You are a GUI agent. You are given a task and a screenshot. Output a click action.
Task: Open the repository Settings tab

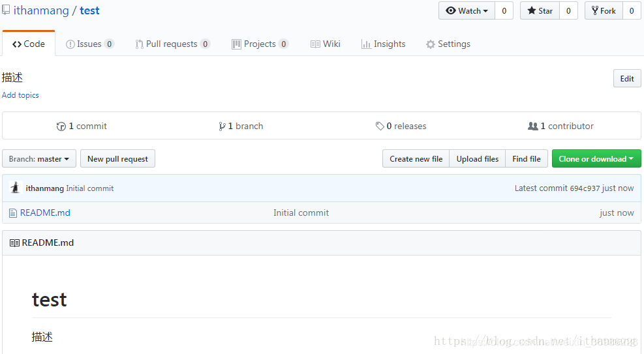coord(448,44)
